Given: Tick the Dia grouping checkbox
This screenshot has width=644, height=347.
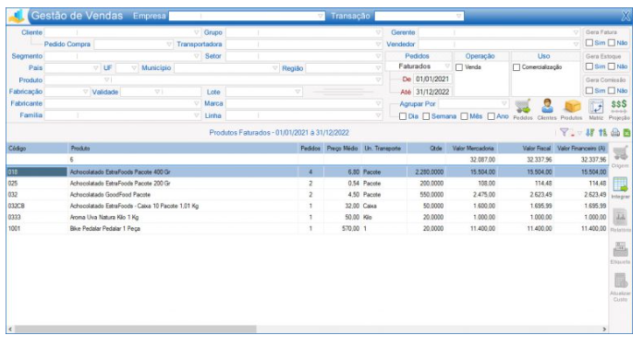Looking at the screenshot, I should click(403, 116).
